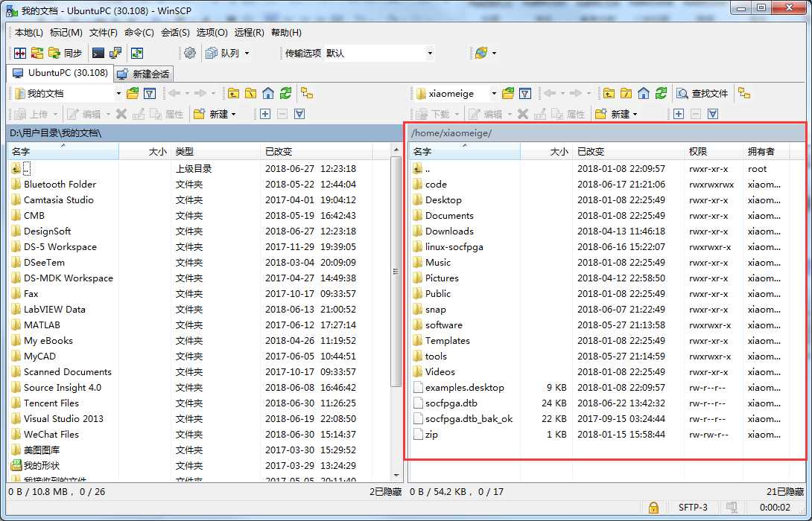Select the linux-socfpga remote folder
The height and width of the screenshot is (521, 812).
454,247
